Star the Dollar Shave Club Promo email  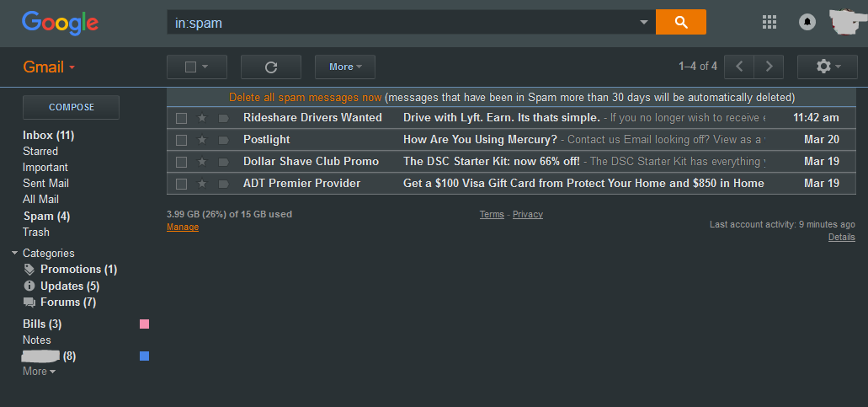tap(202, 162)
